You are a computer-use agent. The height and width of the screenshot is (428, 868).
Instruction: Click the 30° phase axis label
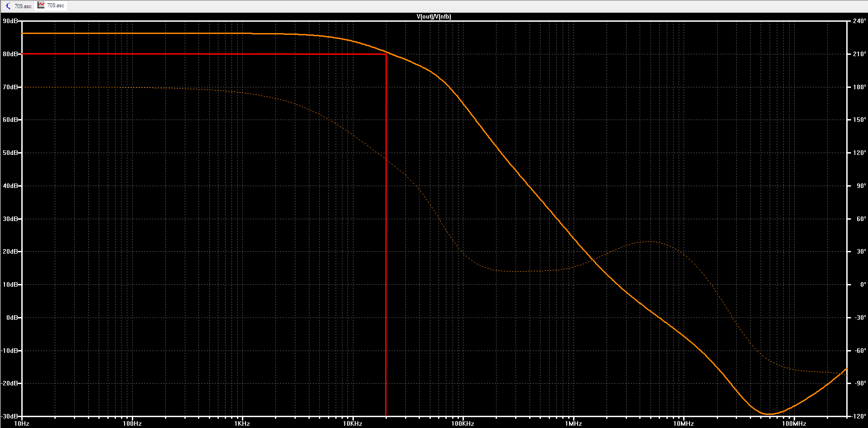point(861,252)
